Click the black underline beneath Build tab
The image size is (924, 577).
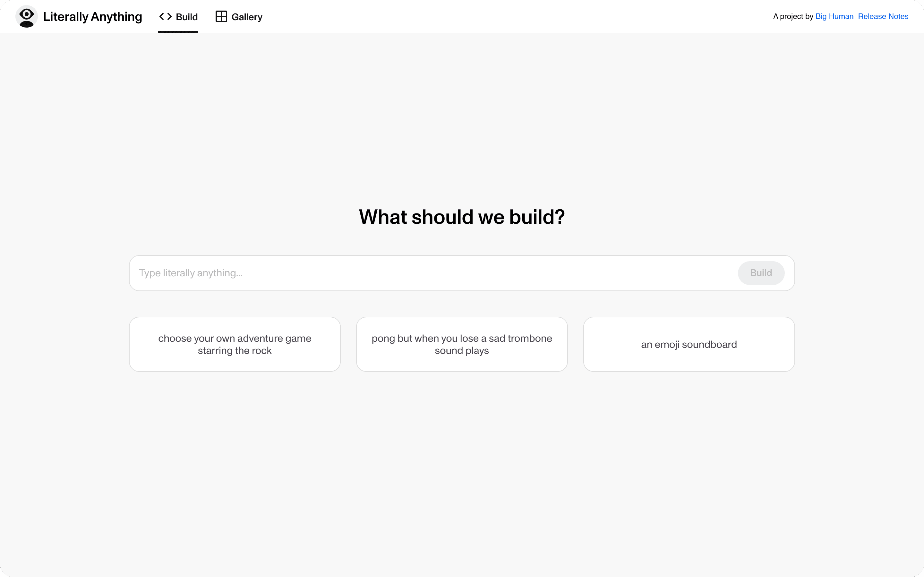tap(178, 32)
